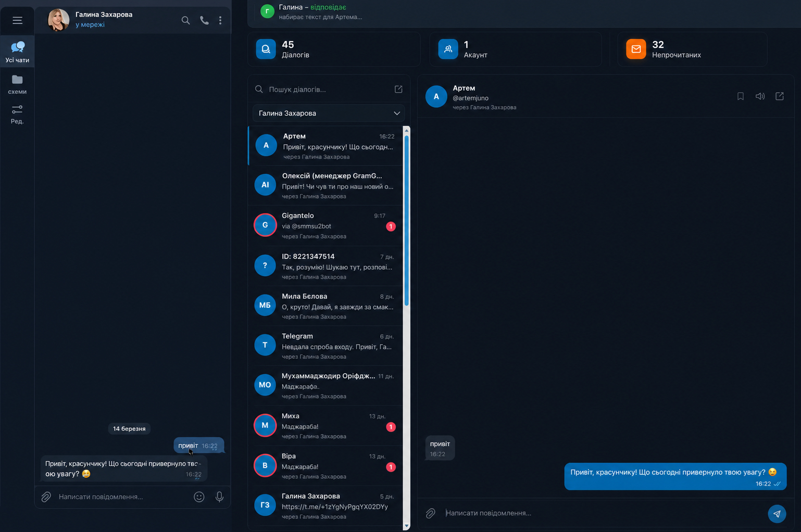Open the Олексій (менеджер GramG...) dialog

327,185
